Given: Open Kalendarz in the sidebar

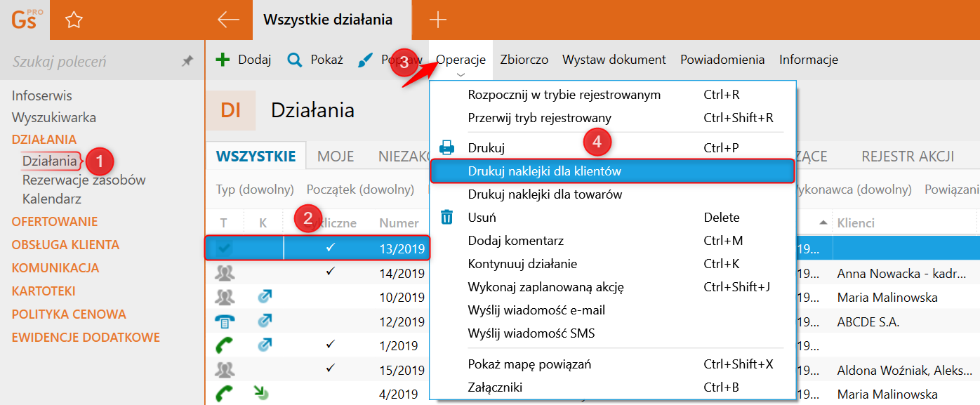Looking at the screenshot, I should 52,199.
